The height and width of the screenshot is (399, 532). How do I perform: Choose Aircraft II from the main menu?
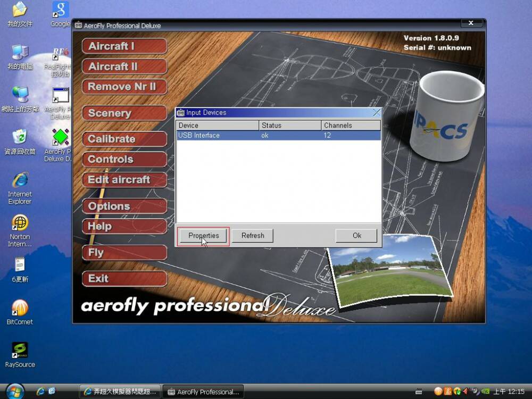pos(124,66)
